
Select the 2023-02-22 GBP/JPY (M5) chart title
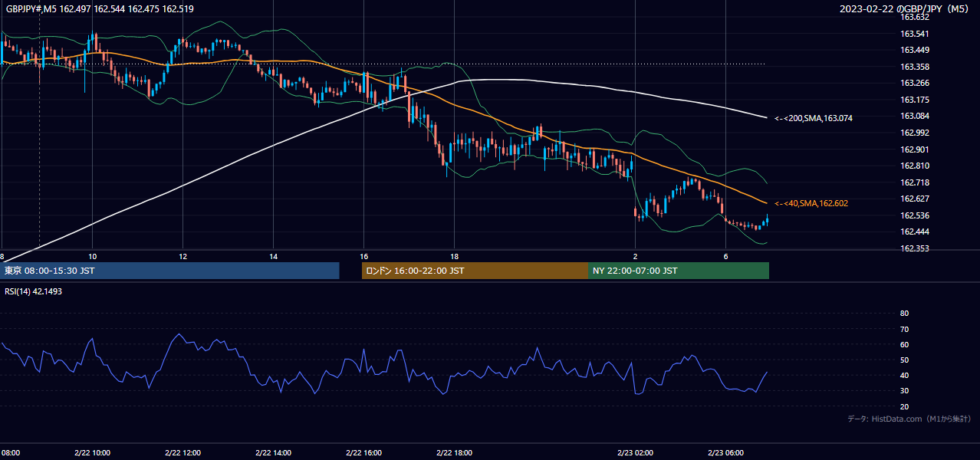point(904,9)
